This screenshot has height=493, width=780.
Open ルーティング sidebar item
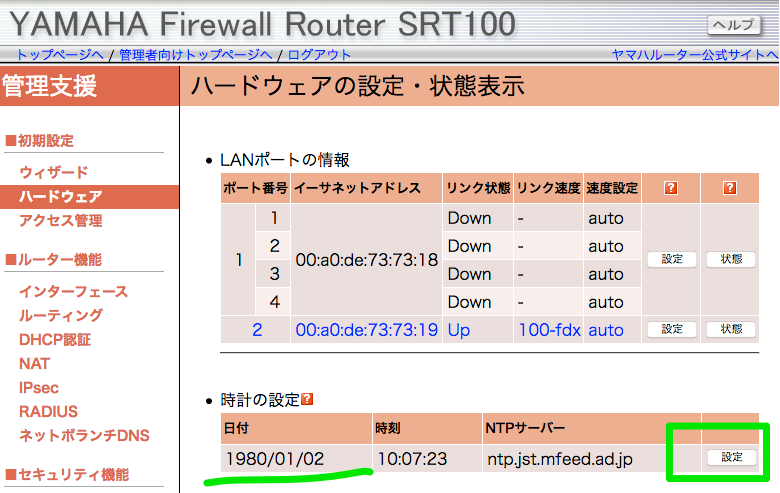[x=61, y=315]
